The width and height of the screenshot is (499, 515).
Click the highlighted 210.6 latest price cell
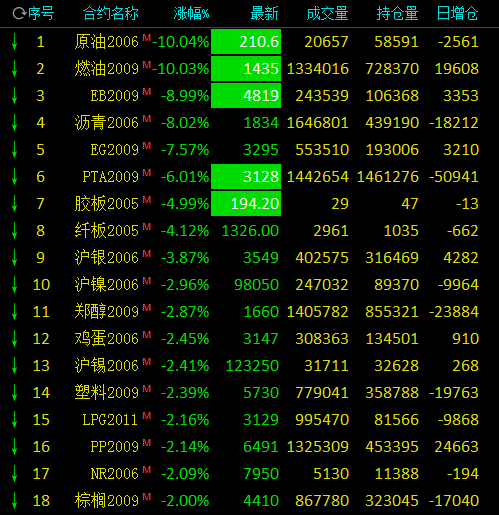point(246,42)
